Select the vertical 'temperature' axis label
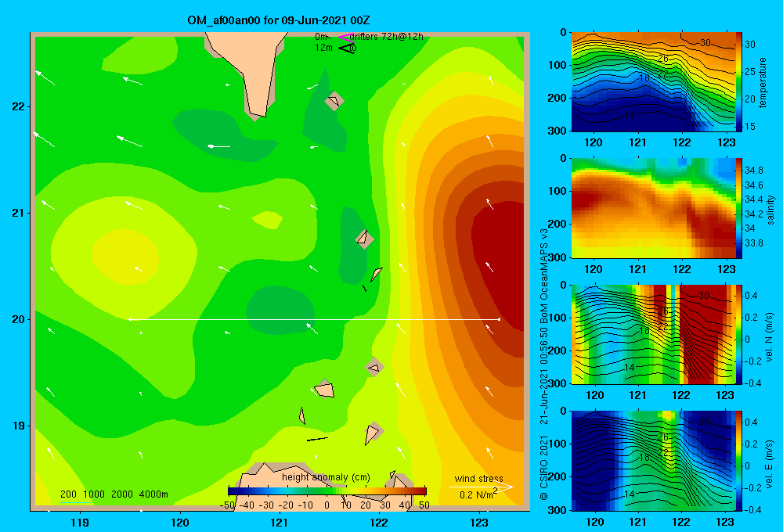 [763, 82]
